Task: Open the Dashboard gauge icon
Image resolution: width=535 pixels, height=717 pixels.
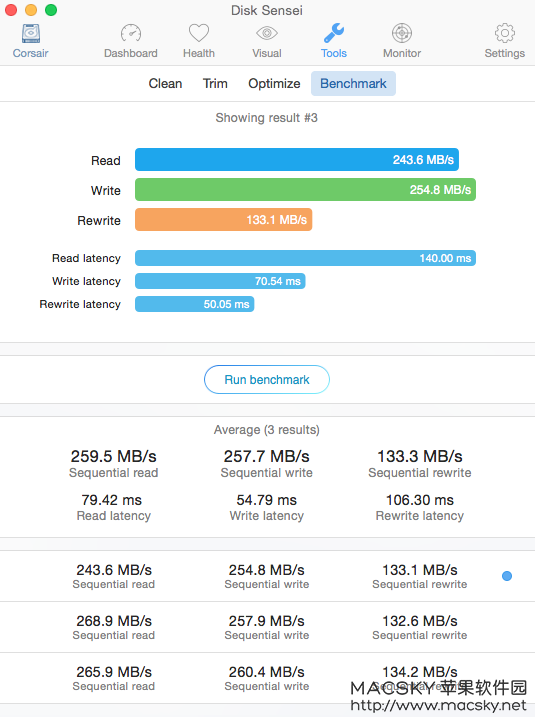Action: pyautogui.click(x=131, y=34)
